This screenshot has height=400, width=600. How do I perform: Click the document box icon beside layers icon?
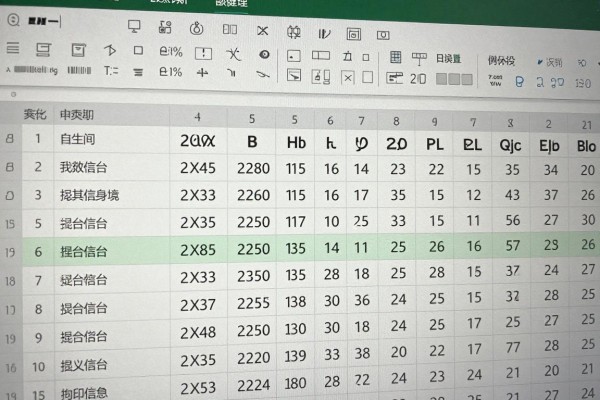click(78, 50)
